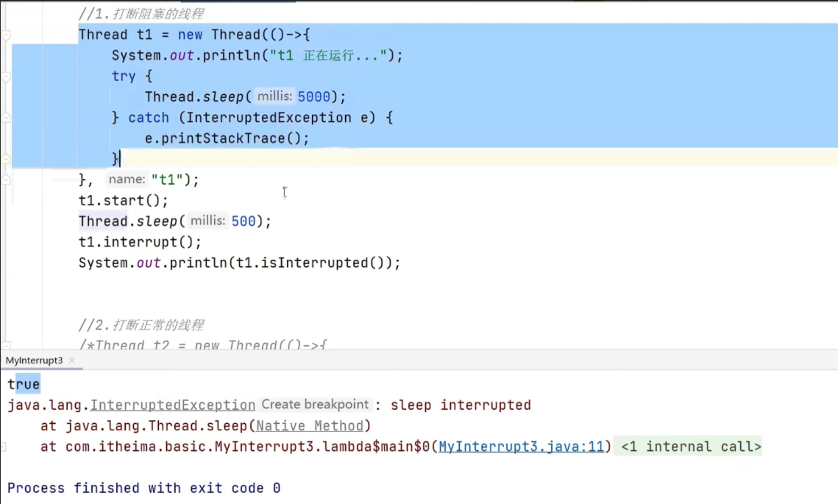Click 'Process finished with exit code 0'
Viewport: 838px width, 504px height.
pos(143,488)
